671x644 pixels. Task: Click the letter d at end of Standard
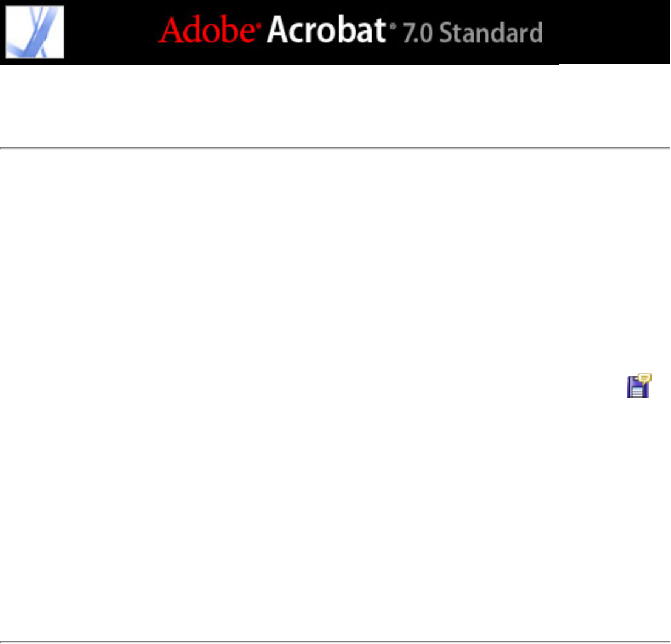pyautogui.click(x=536, y=33)
